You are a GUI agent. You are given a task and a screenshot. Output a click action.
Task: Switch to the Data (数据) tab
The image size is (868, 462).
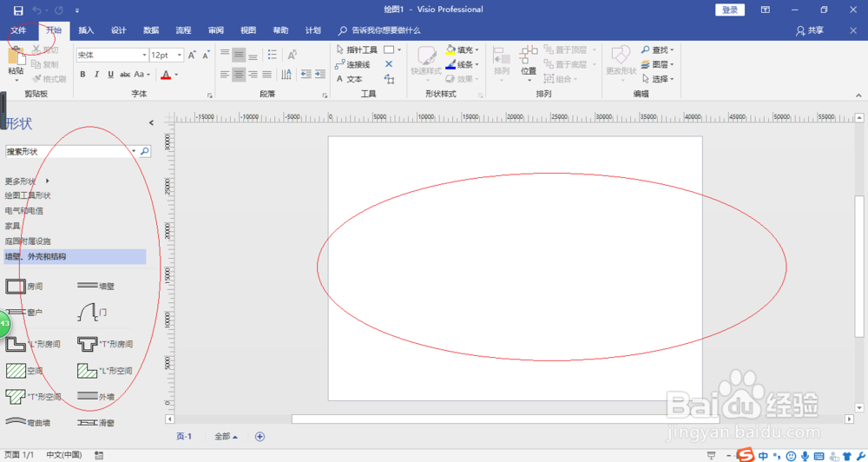pyautogui.click(x=150, y=30)
